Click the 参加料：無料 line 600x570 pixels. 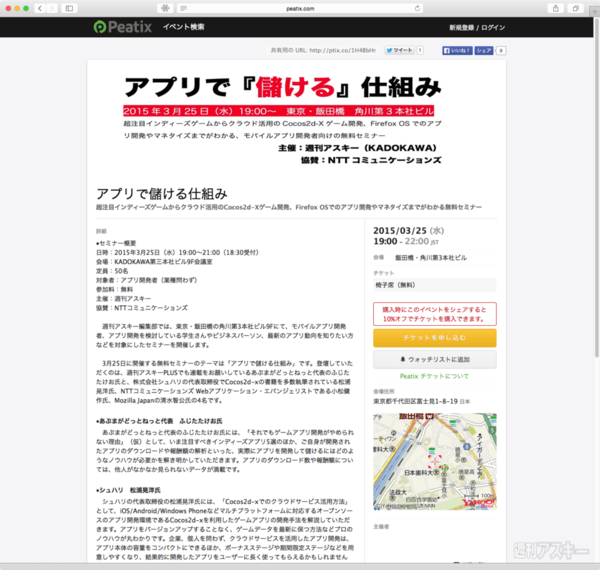[x=114, y=289]
